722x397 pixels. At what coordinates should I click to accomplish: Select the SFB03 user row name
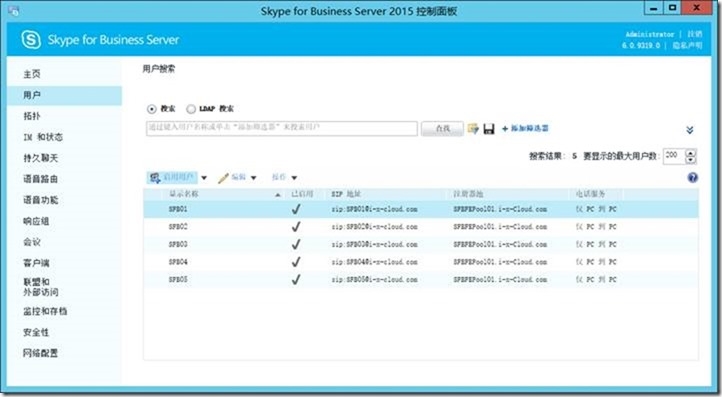(178, 244)
